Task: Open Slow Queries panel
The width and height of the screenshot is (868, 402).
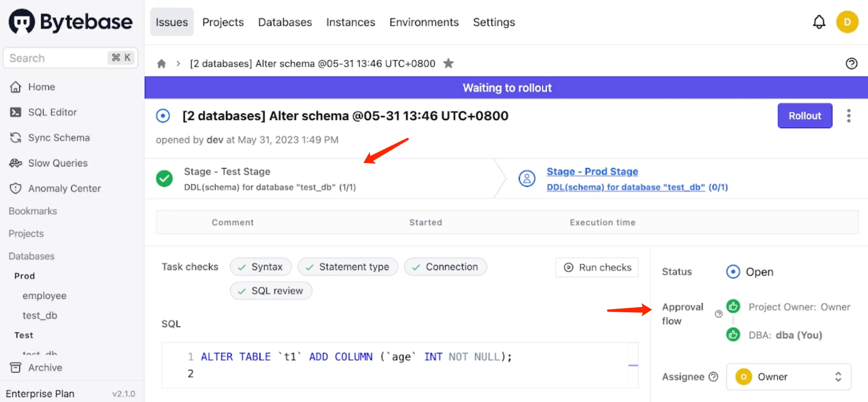Action: tap(57, 163)
